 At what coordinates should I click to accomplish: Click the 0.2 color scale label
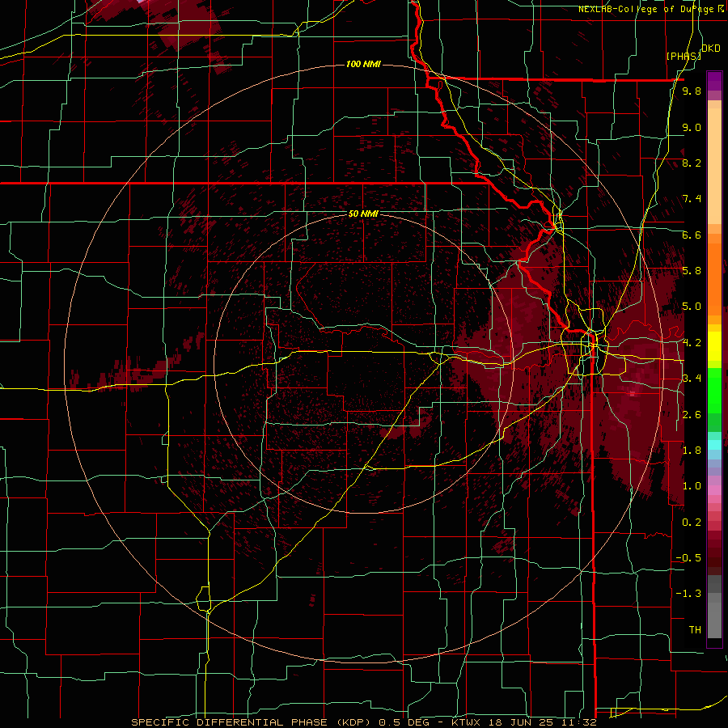pyautogui.click(x=692, y=523)
